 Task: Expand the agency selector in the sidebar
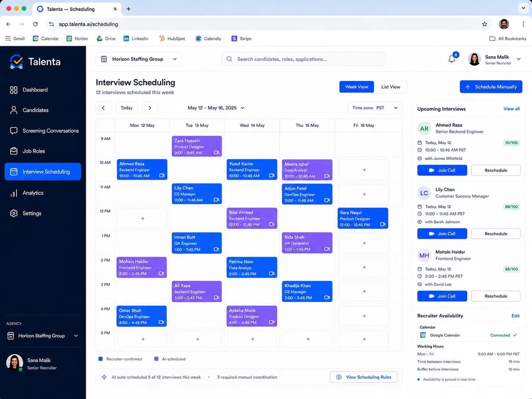pyautogui.click(x=43, y=336)
